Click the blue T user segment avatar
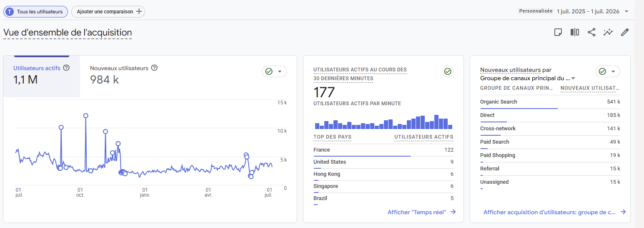Viewport: 644px width, 228px height. click(x=10, y=12)
